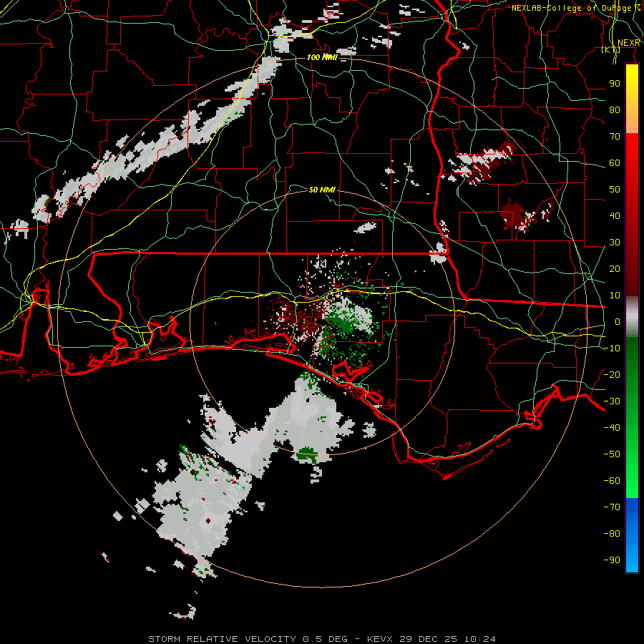The width and height of the screenshot is (644, 644).
Task: Click the -30 value on velocity scale
Action: click(612, 401)
